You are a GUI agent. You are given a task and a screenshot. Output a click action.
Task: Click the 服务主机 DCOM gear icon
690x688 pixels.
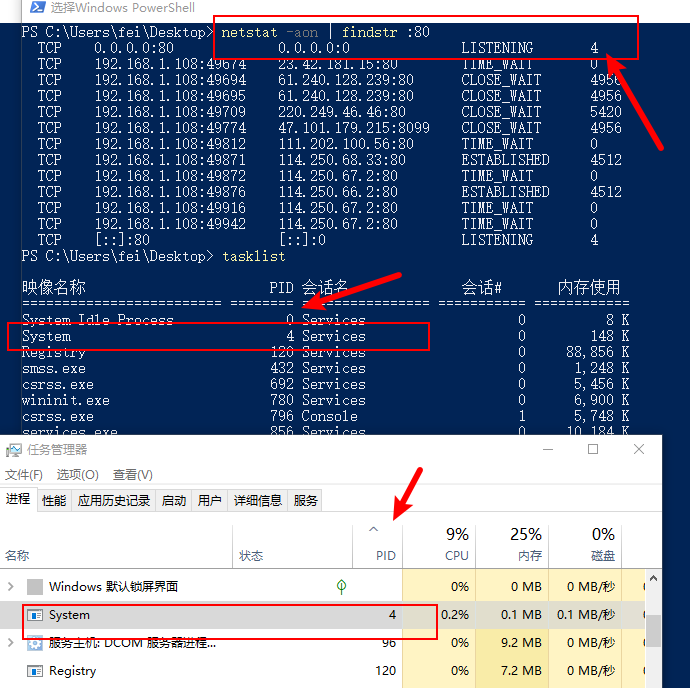coord(35,643)
